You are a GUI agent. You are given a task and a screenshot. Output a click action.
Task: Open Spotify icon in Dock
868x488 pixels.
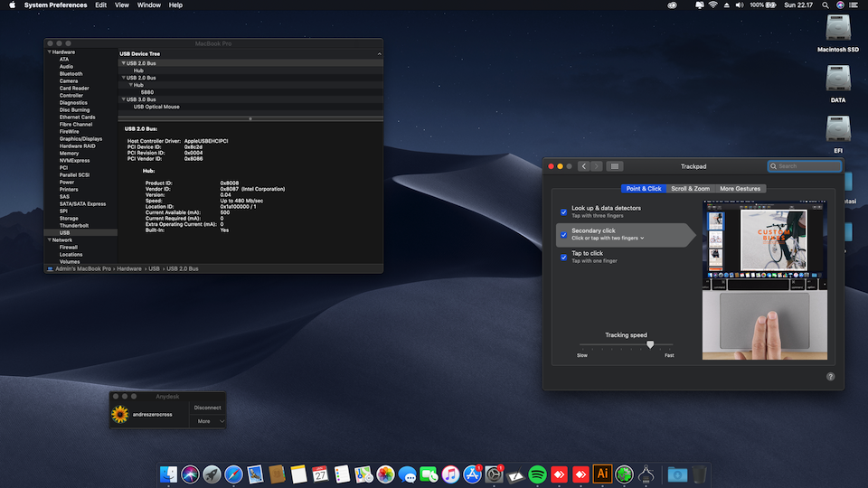coord(537,474)
